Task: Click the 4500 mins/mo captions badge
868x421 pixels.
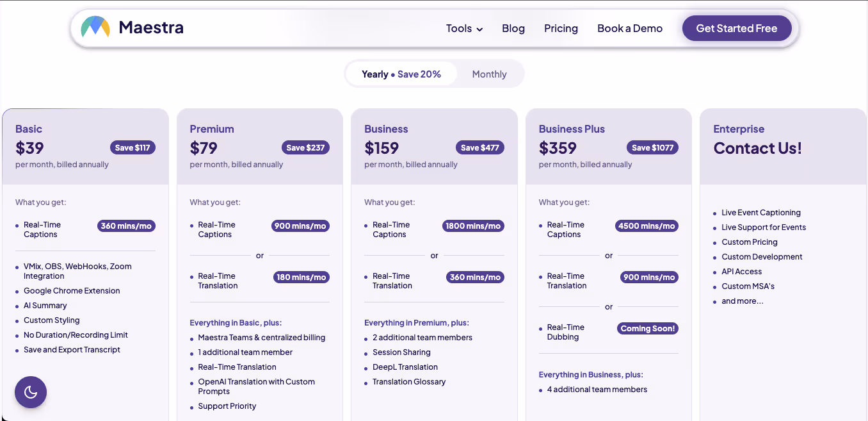Action: pos(647,226)
